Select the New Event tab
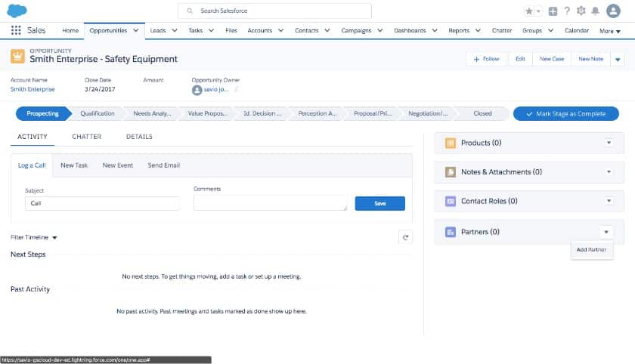635x364 pixels. (117, 165)
